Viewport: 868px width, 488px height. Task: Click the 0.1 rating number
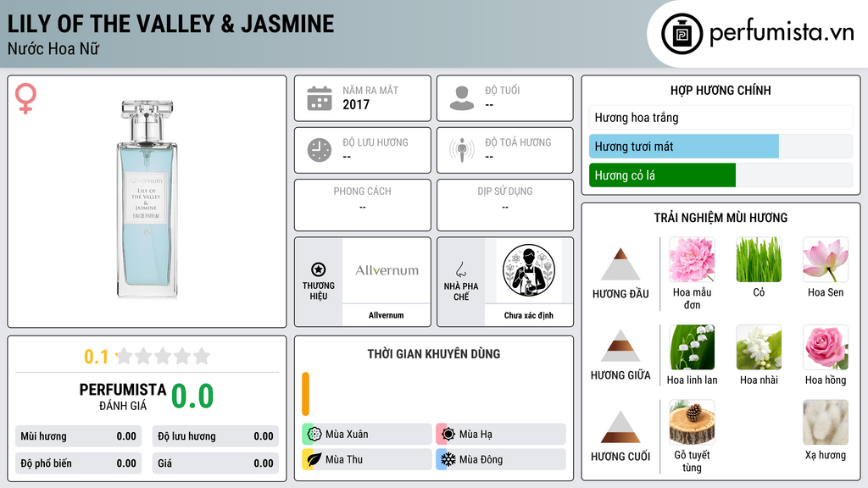point(96,357)
